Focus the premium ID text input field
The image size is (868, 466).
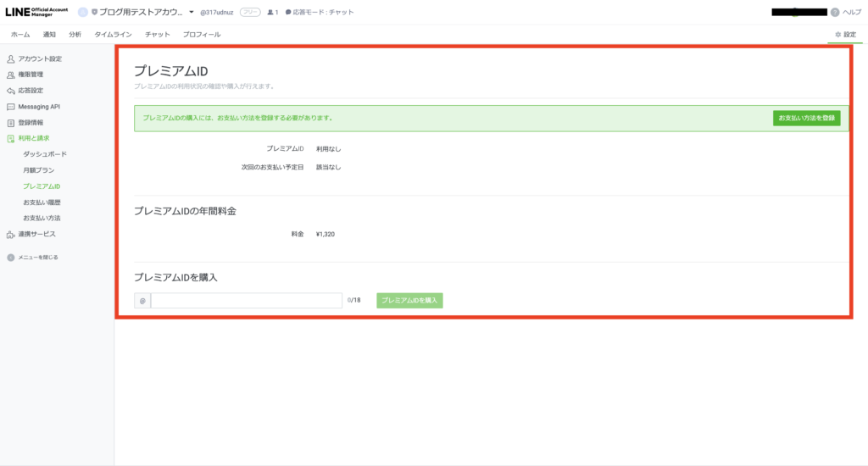pyautogui.click(x=246, y=301)
